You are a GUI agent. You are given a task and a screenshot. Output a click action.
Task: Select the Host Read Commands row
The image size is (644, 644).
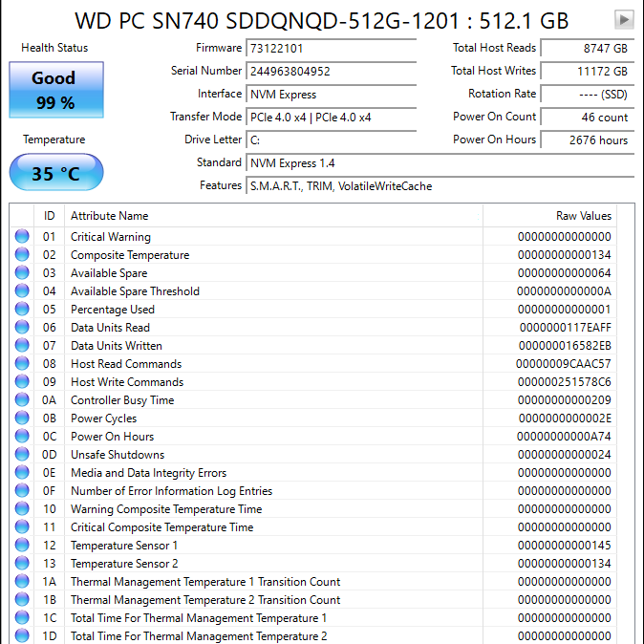point(313,363)
